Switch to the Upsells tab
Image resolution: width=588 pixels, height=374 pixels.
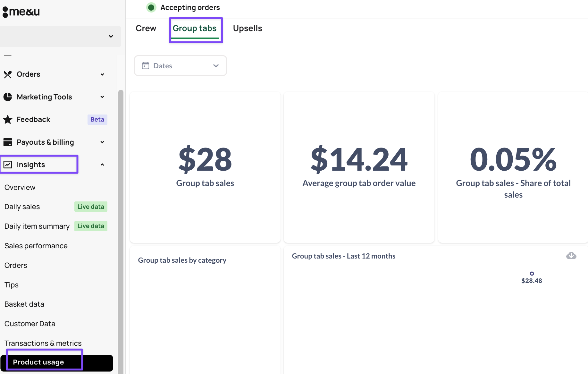pyautogui.click(x=247, y=29)
